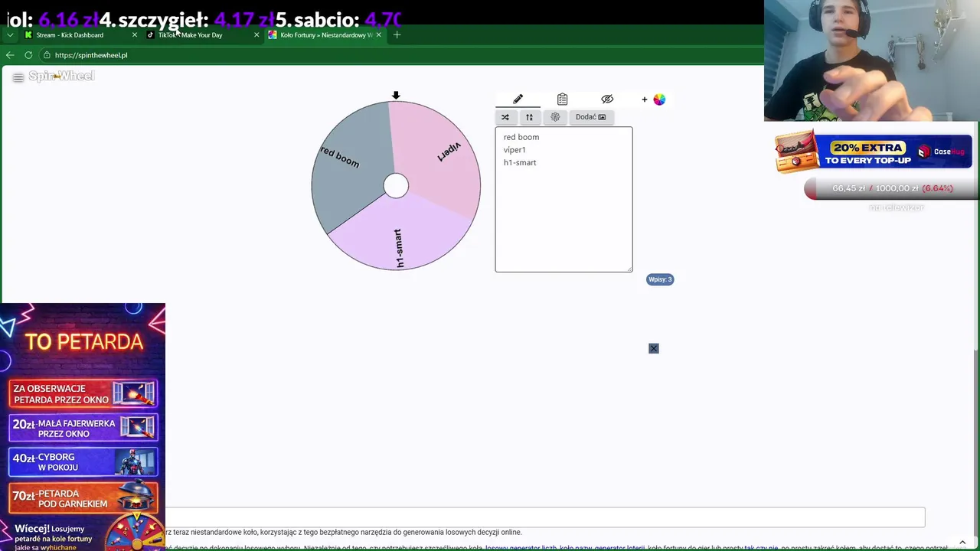Viewport: 980px width, 551px height.
Task: Click the 'red boom' entry text
Action: click(x=521, y=137)
